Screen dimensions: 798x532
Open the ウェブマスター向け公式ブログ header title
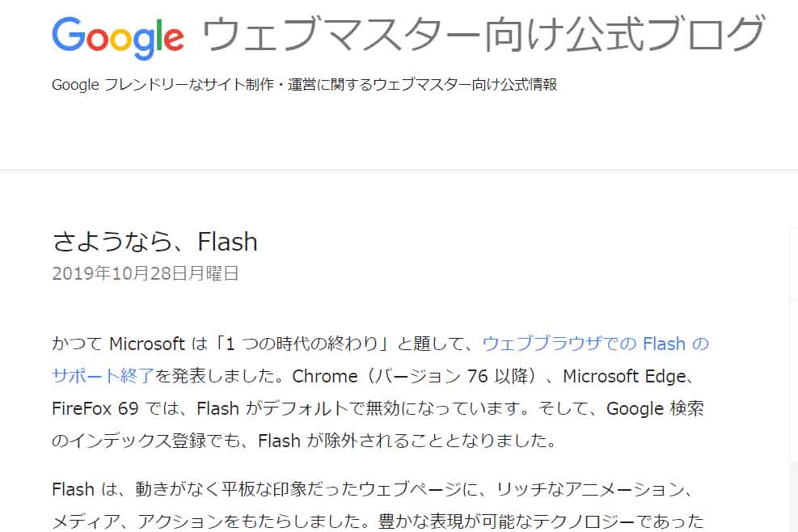483,35
